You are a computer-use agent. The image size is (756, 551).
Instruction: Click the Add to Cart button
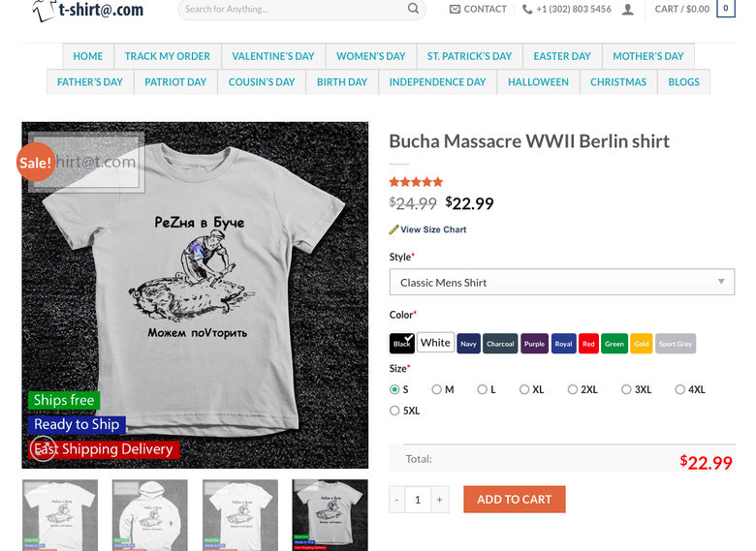tap(515, 500)
